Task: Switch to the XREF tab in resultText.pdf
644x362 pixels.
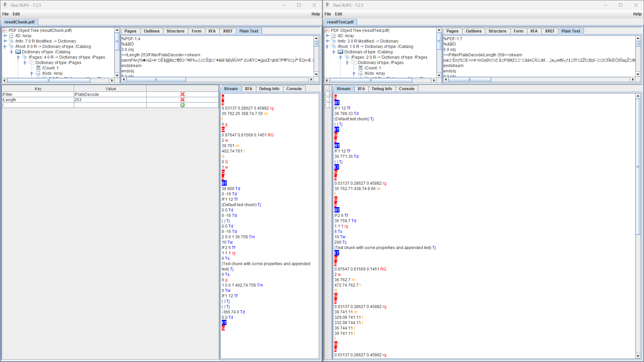Action: [550, 31]
